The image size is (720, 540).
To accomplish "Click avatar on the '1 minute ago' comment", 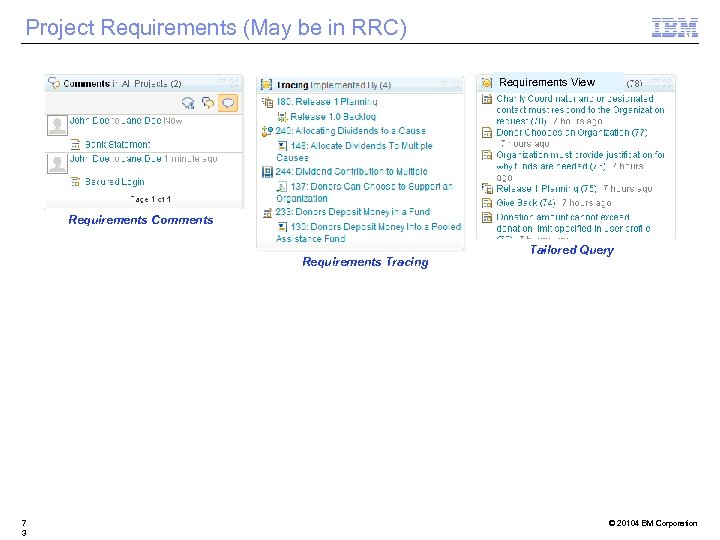I will pyautogui.click(x=57, y=163).
